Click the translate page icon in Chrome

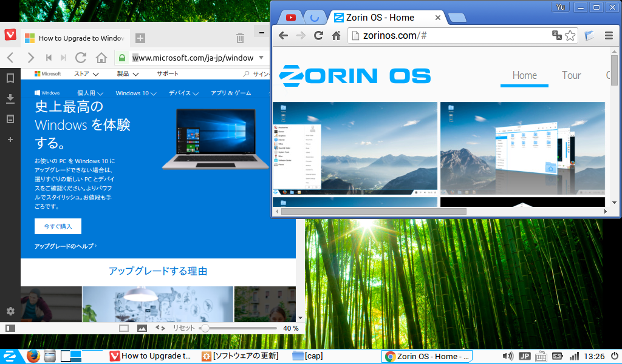556,36
